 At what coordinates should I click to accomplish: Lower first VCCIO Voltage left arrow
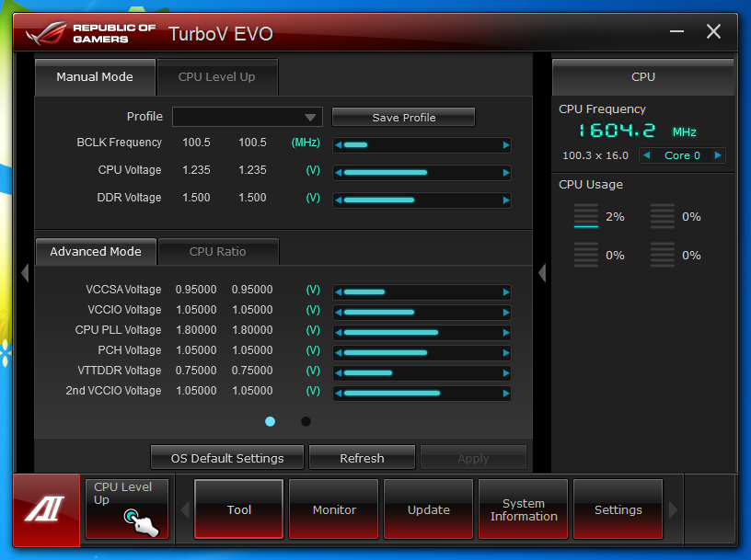point(338,313)
